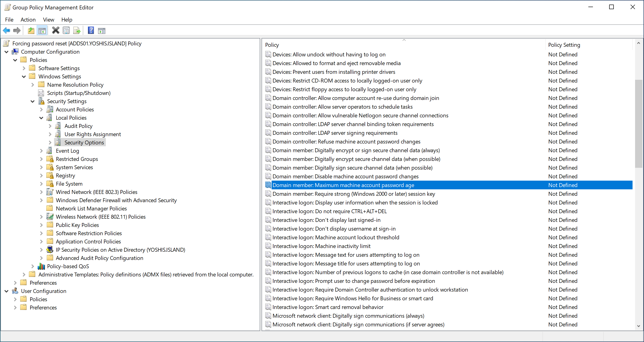The height and width of the screenshot is (342, 644).
Task: Click the Back arrow toolbar icon
Action: [x=6, y=30]
